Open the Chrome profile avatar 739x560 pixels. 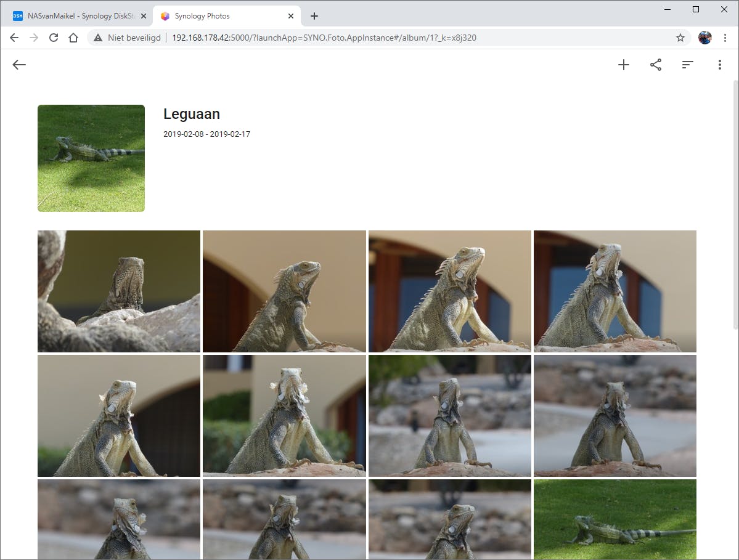(x=705, y=38)
